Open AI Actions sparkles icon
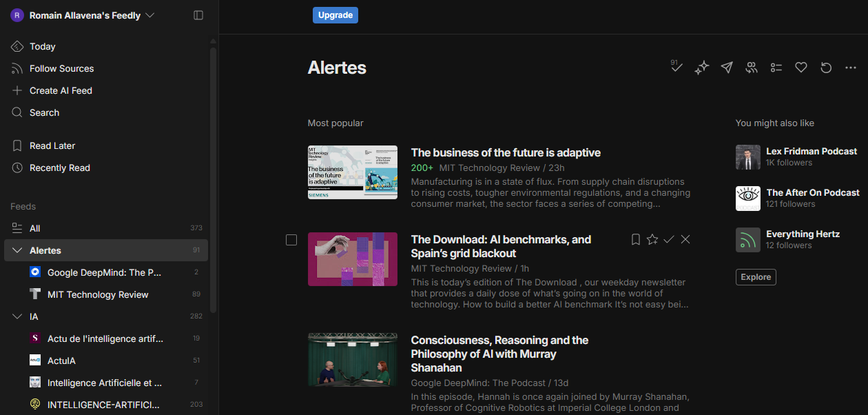868x415 pixels. [701, 67]
